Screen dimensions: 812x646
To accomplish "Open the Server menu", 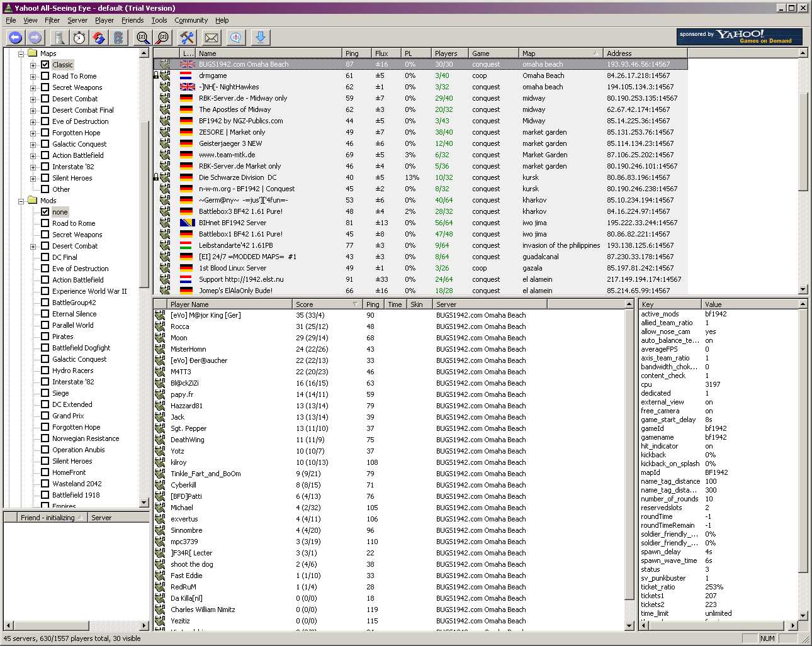I will click(x=77, y=20).
